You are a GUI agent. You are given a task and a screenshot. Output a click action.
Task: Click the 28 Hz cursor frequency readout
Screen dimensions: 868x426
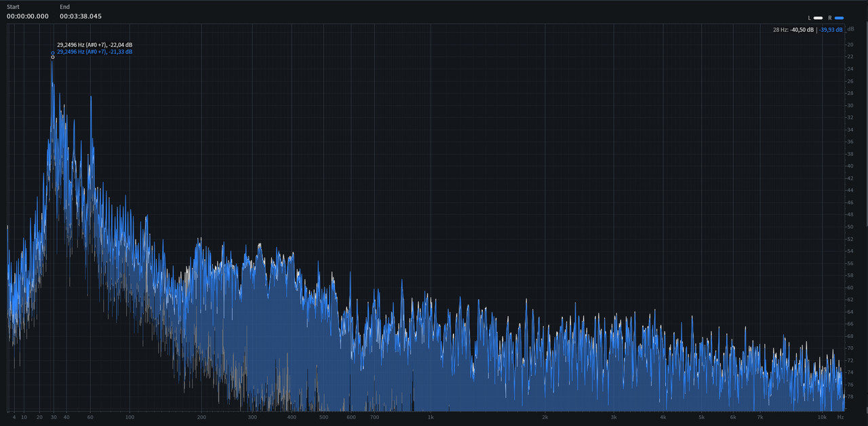781,30
